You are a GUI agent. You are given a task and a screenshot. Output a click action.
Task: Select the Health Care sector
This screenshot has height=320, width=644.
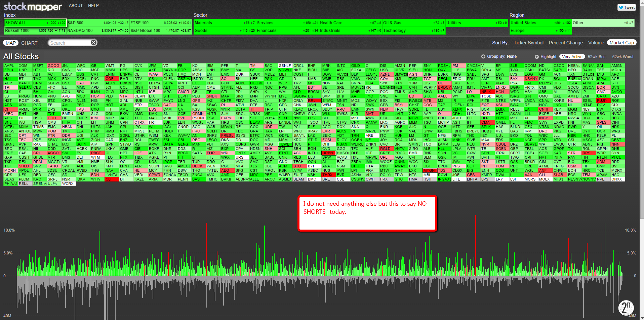pyautogui.click(x=351, y=23)
